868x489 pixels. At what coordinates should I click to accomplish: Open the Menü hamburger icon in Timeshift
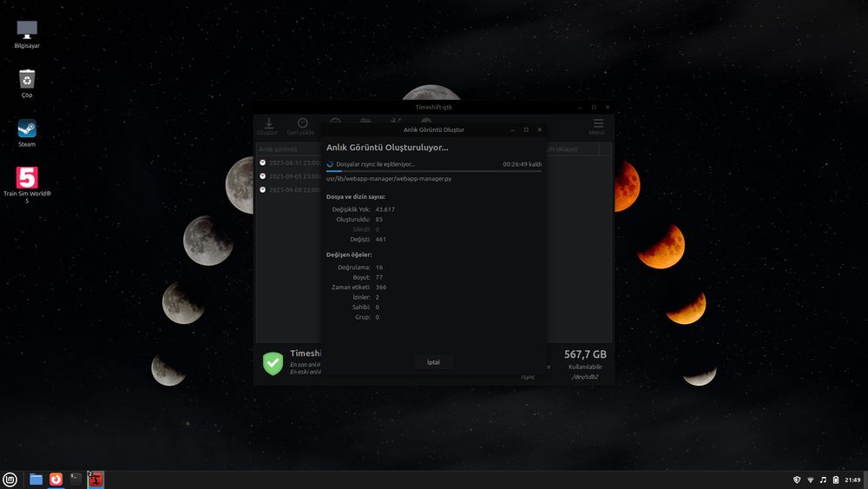pyautogui.click(x=597, y=126)
